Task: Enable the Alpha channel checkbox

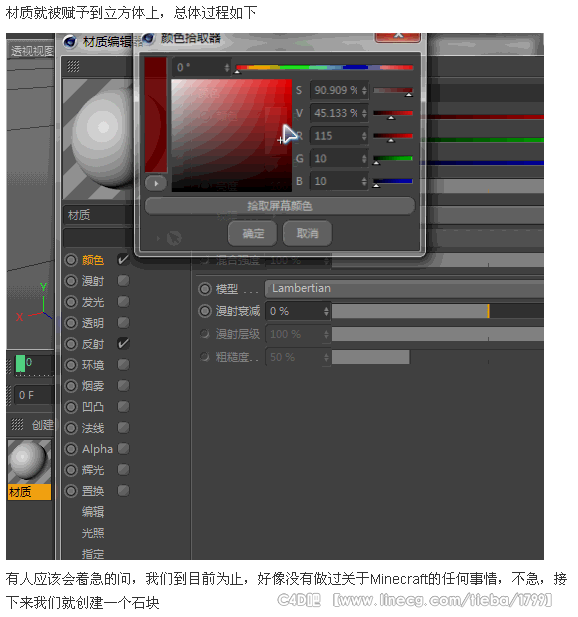Action: coord(123,449)
